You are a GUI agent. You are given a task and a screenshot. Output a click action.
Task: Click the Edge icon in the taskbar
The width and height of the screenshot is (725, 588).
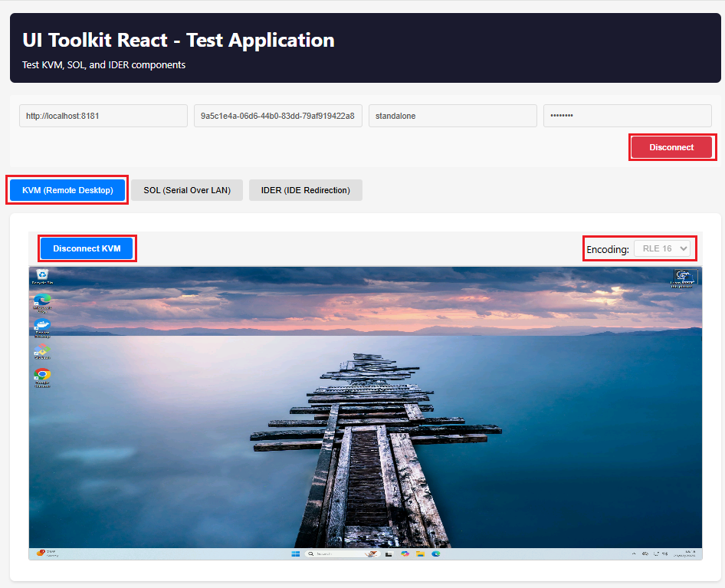[435, 554]
